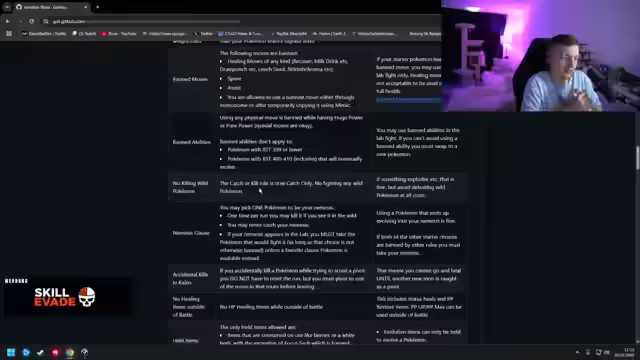Open a new browser tab with plus
Image resolution: width=640 pixels, height=360 pixels.
tap(98, 7)
